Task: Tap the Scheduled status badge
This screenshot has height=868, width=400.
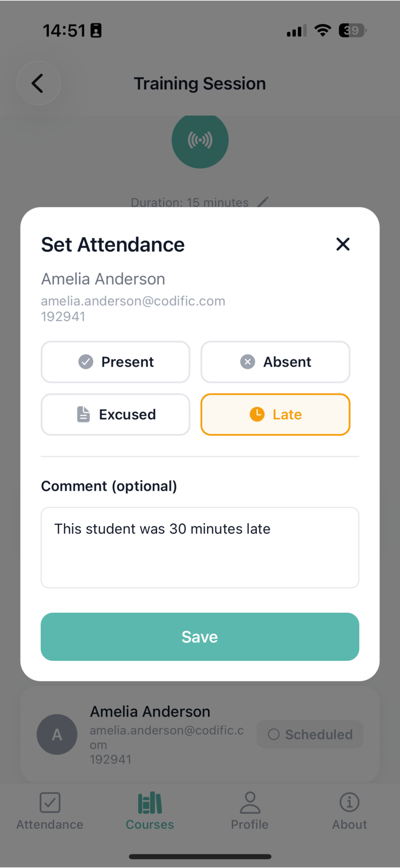Action: coord(310,734)
